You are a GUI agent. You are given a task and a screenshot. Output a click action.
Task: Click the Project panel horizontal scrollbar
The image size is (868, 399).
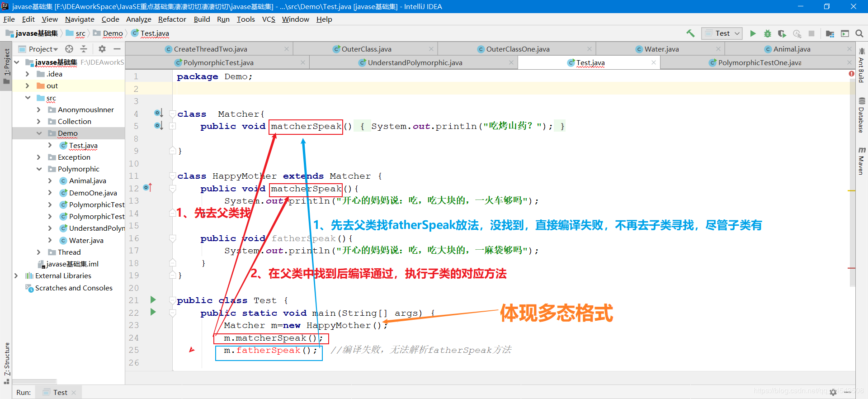tap(34, 381)
